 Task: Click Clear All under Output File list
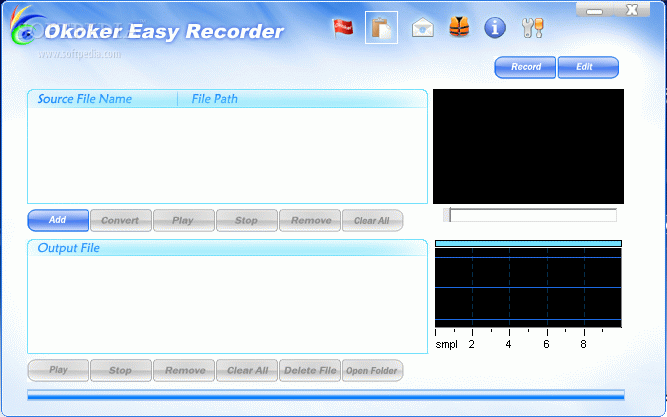(x=247, y=370)
